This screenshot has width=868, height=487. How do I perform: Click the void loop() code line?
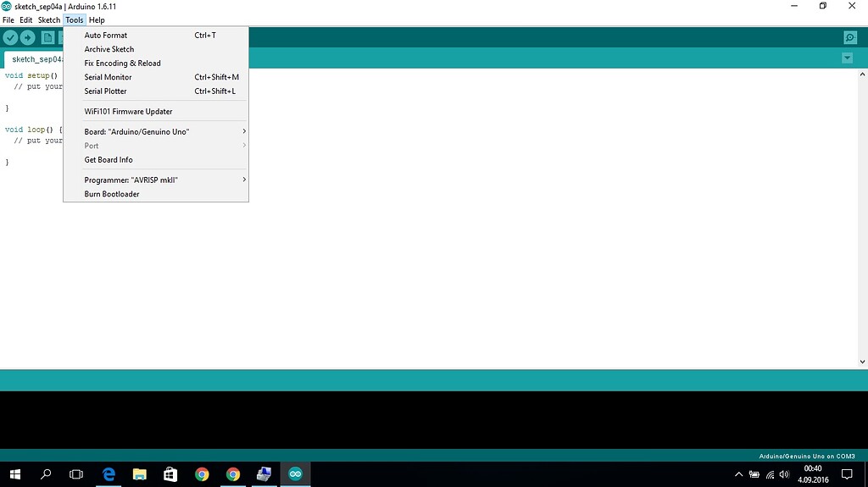pos(34,130)
